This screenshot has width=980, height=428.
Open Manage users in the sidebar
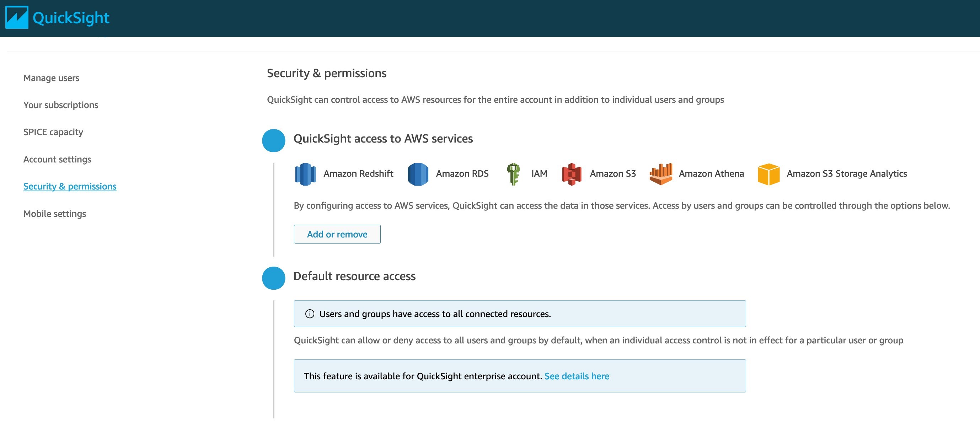51,78
